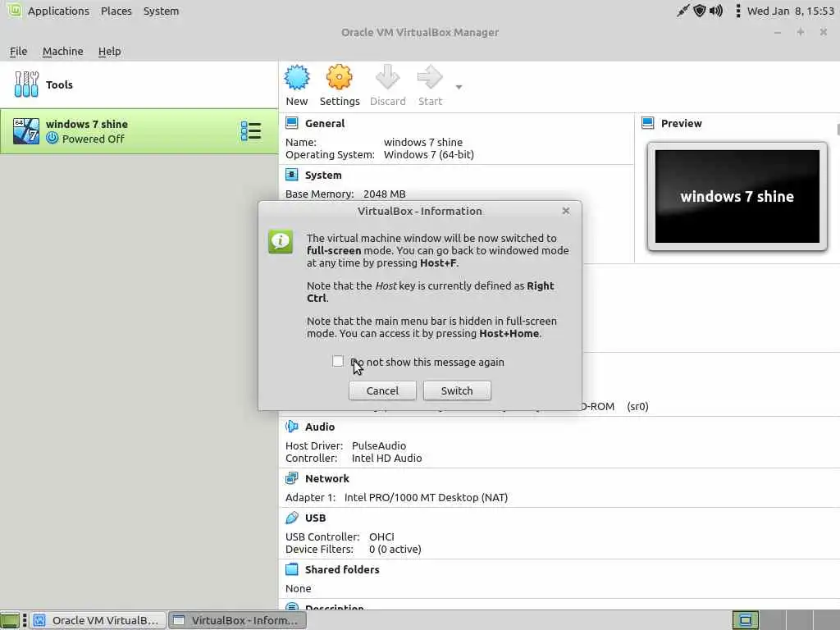Switch to Oracle VM VirtualBox taskbar entry
Image resolution: width=840 pixels, height=630 pixels.
coord(98,620)
